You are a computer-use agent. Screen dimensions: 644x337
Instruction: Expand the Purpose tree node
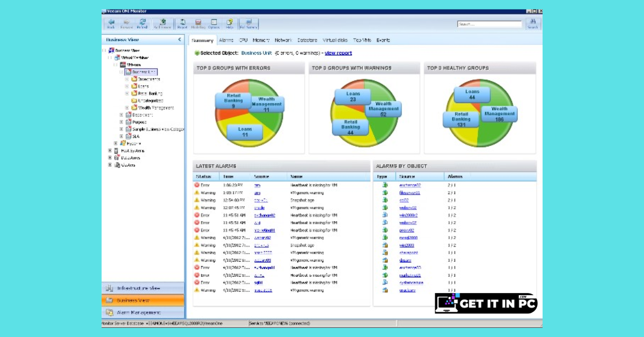(x=121, y=122)
